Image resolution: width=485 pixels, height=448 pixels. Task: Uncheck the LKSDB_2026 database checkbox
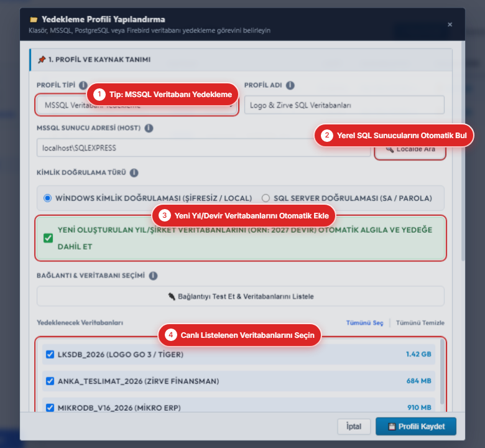(x=50, y=354)
